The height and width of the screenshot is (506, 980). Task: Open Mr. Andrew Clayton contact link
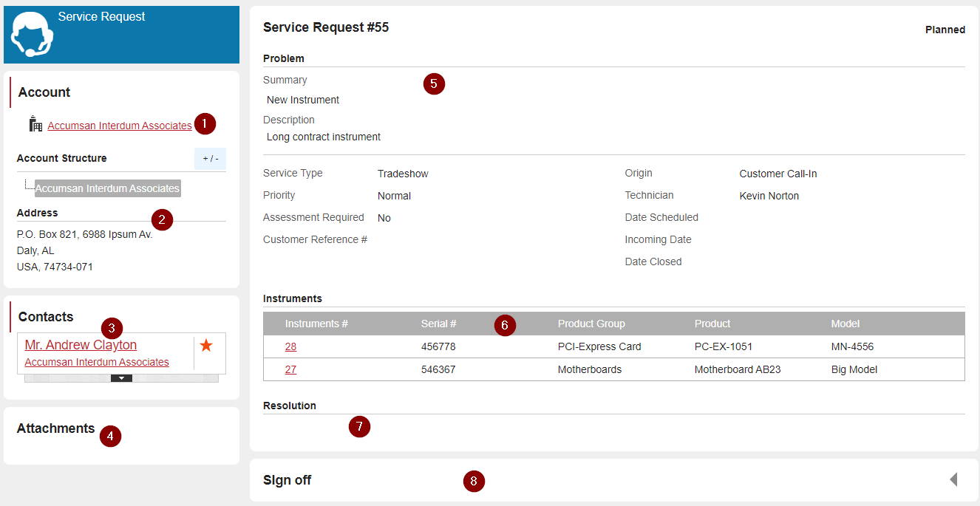(x=81, y=345)
